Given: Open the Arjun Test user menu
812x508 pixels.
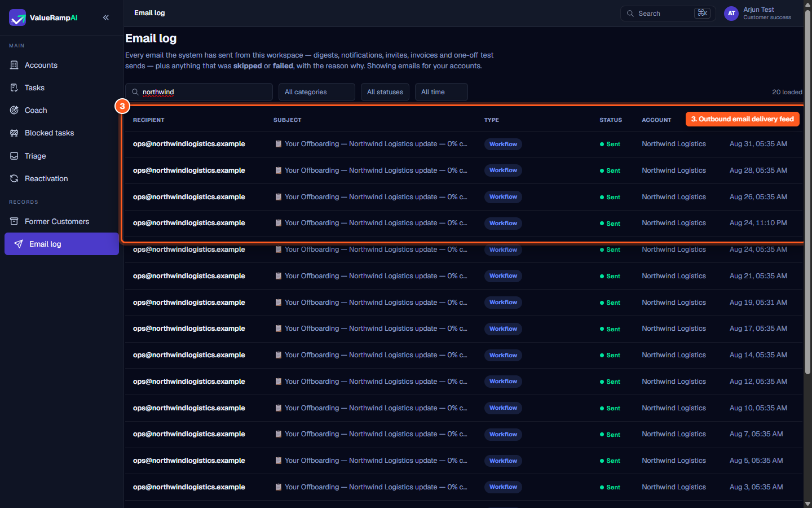Looking at the screenshot, I should tap(758, 14).
